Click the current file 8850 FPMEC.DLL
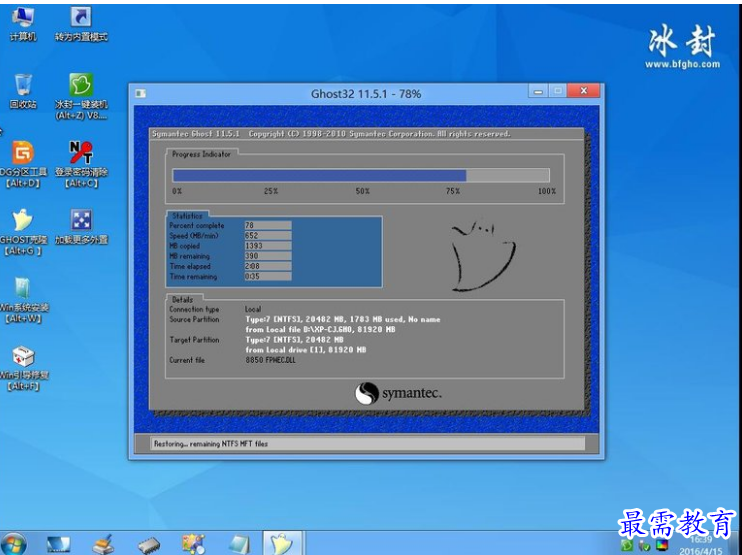742x555 pixels. pos(270,360)
